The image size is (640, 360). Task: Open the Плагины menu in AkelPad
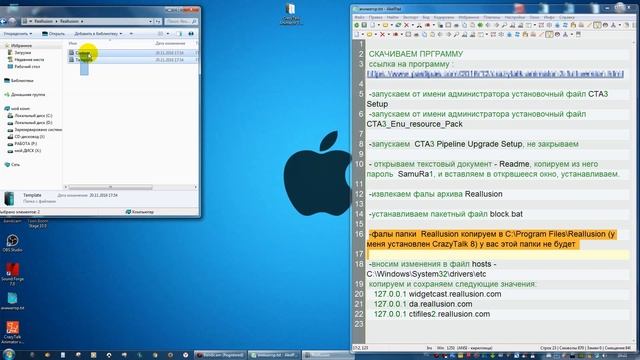click(x=491, y=18)
